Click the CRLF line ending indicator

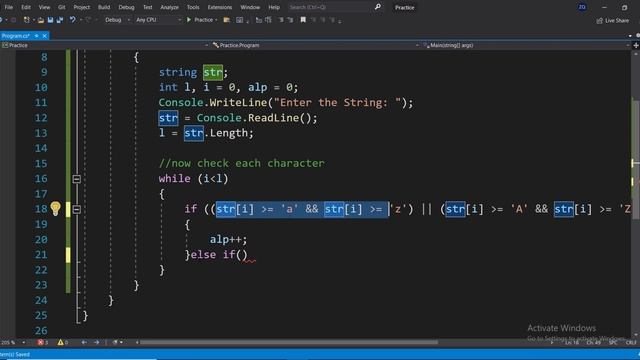pyautogui.click(x=631, y=342)
